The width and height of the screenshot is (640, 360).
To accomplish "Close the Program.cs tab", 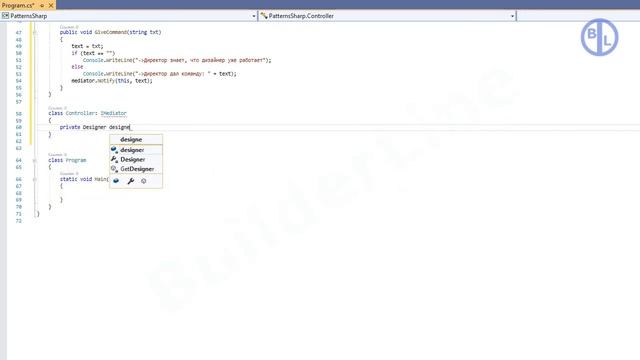I will pyautogui.click(x=51, y=5).
